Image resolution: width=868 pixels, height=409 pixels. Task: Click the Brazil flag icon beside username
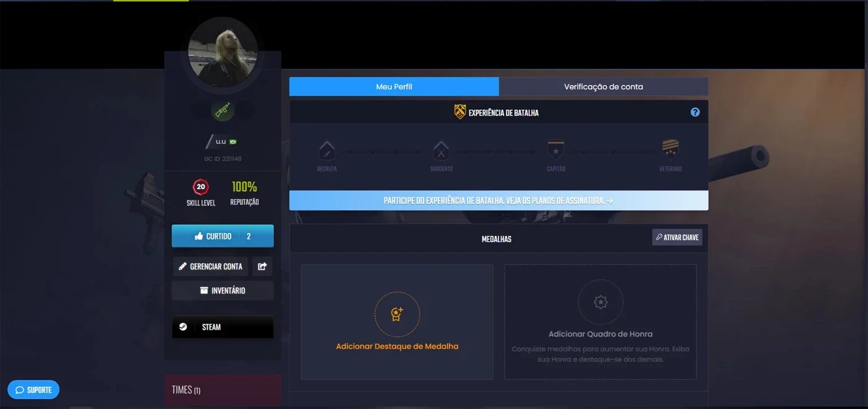[233, 142]
